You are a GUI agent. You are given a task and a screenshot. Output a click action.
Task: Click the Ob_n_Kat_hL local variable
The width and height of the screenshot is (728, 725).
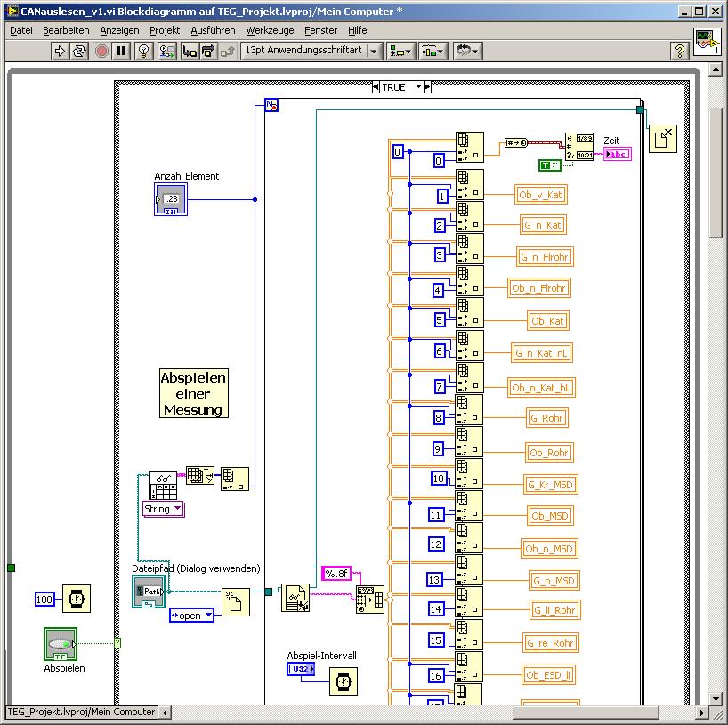pos(541,388)
